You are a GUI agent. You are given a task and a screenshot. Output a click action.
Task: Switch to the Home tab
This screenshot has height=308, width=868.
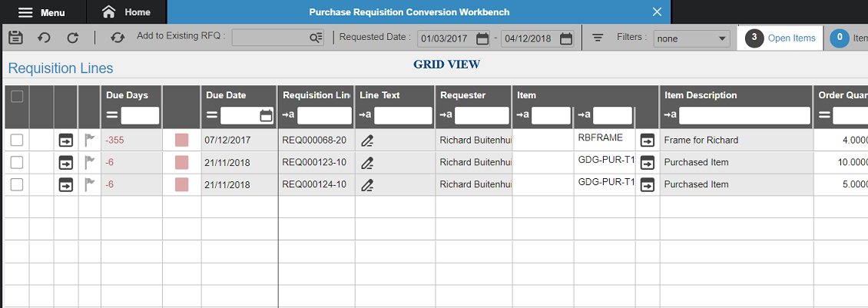[127, 12]
